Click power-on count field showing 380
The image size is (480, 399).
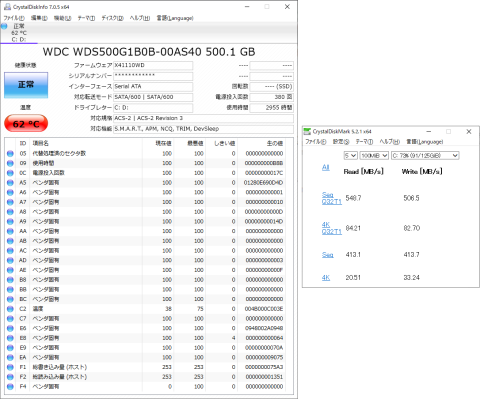pyautogui.click(x=272, y=97)
